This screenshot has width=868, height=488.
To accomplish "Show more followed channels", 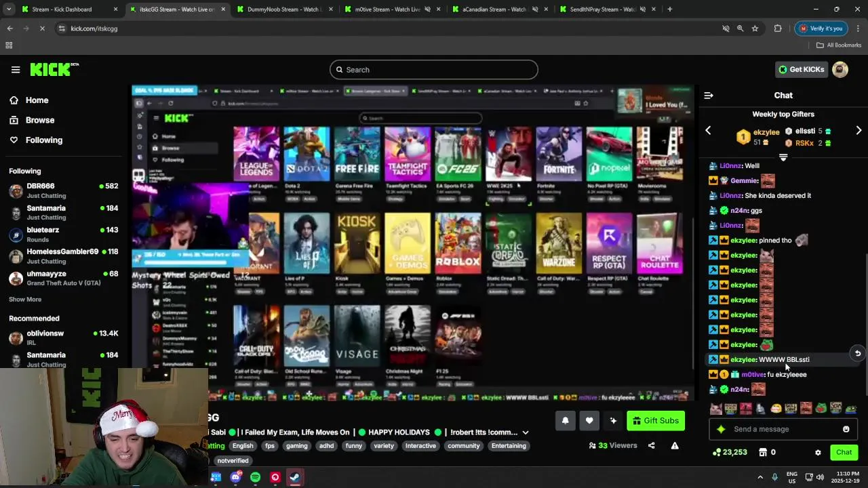I will pyautogui.click(x=25, y=300).
